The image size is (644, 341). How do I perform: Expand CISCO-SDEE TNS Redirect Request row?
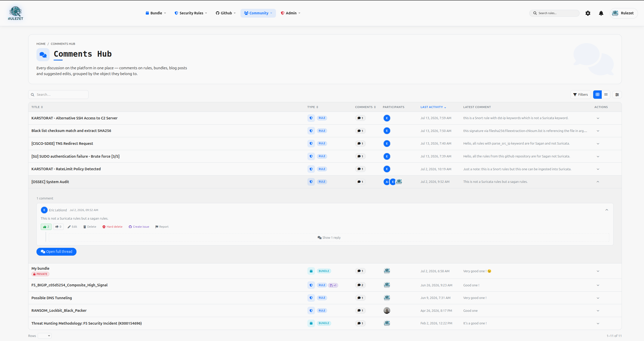pyautogui.click(x=598, y=144)
